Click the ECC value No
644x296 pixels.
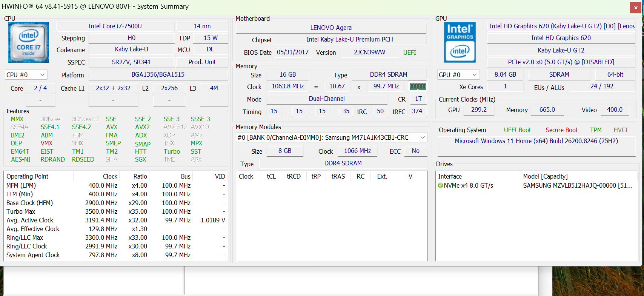pos(415,151)
